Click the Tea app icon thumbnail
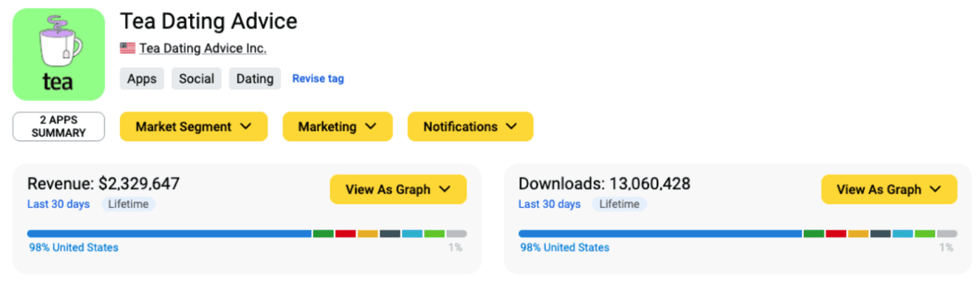Image resolution: width=980 pixels, height=282 pixels. (x=58, y=54)
